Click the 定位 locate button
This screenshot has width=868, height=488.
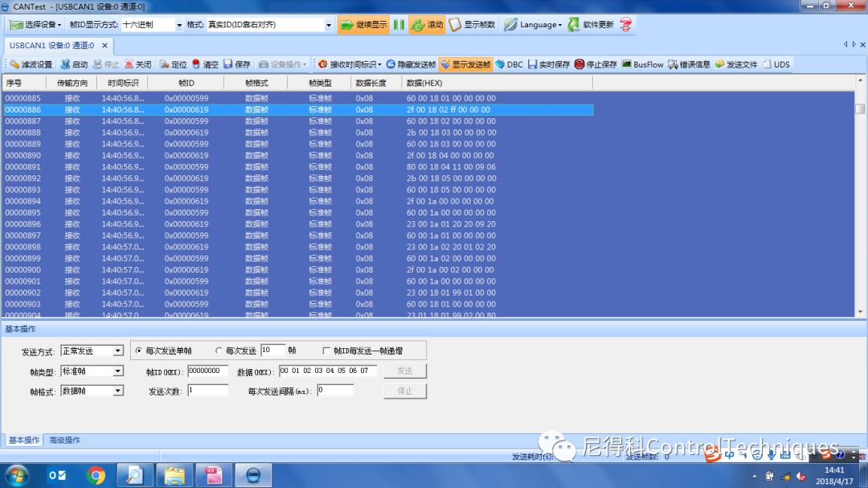tap(174, 65)
